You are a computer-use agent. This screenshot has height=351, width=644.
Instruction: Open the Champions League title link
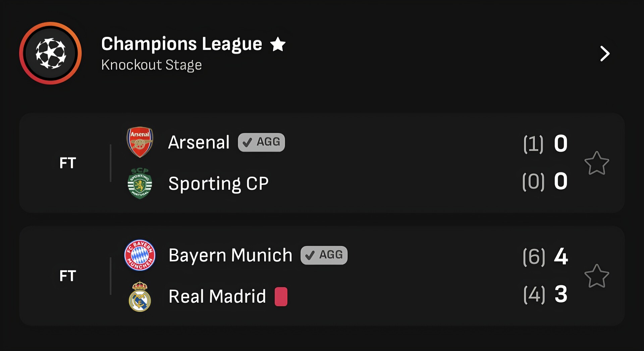click(x=181, y=44)
